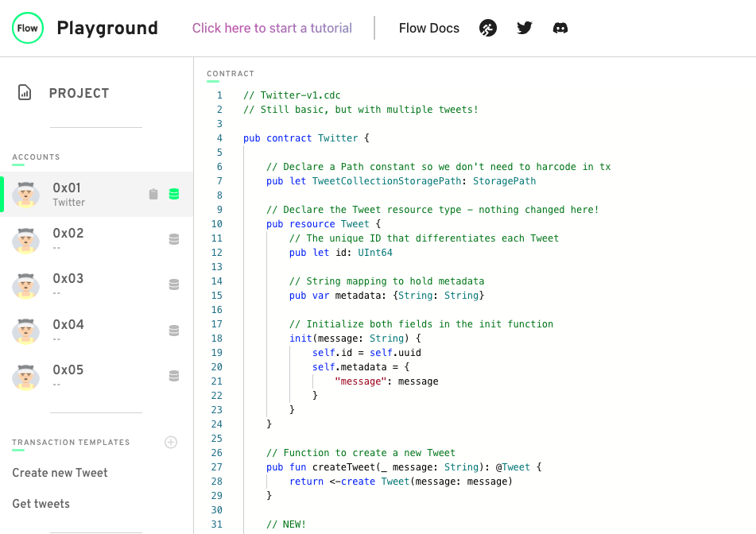Click the Project document icon
This screenshot has height=534, width=756.
click(x=25, y=92)
